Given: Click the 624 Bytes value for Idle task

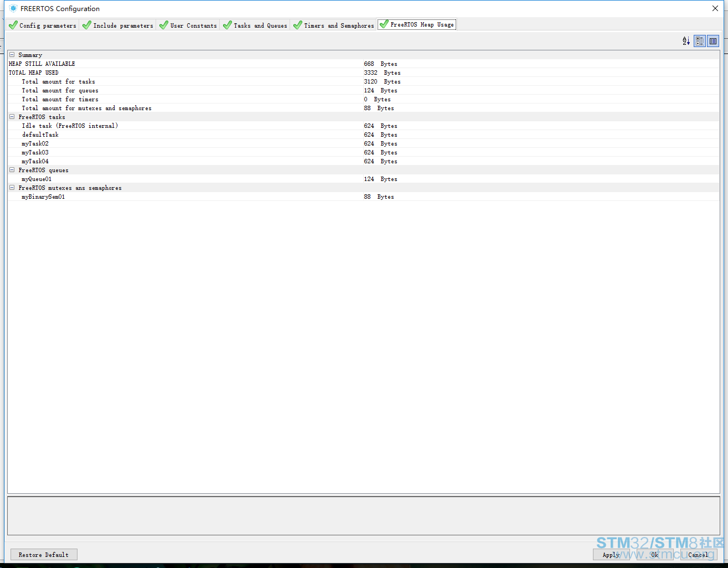Looking at the screenshot, I should tap(380, 126).
